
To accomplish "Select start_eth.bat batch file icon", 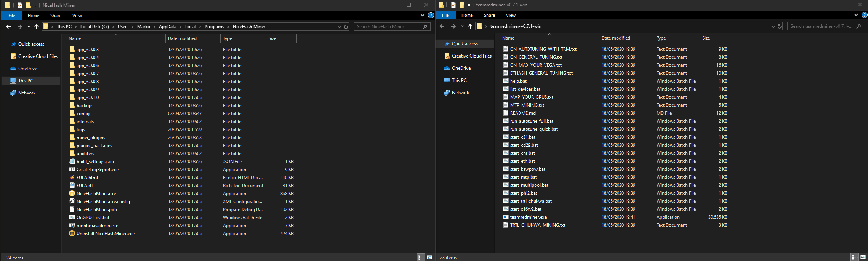I will pyautogui.click(x=506, y=161).
